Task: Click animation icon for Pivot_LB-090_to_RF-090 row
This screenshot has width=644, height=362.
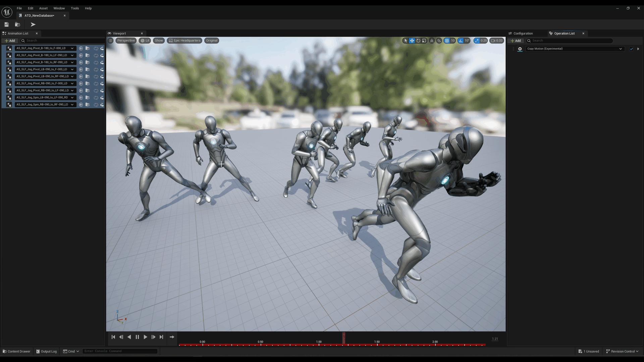Action: pos(9,76)
